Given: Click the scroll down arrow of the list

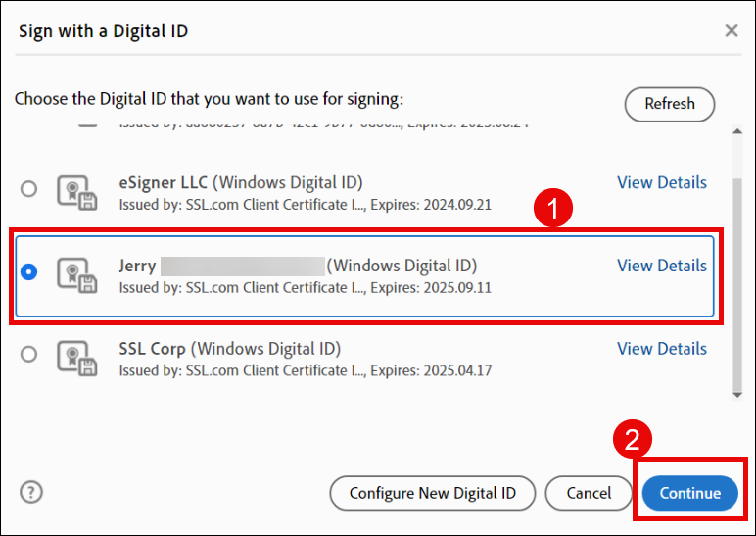Looking at the screenshot, I should [x=737, y=394].
